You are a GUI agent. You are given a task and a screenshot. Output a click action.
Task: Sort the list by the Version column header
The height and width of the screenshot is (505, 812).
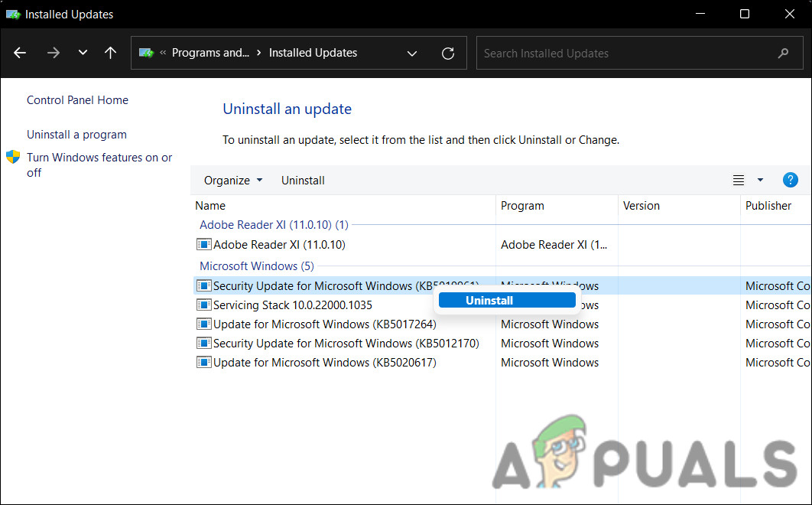pyautogui.click(x=641, y=205)
